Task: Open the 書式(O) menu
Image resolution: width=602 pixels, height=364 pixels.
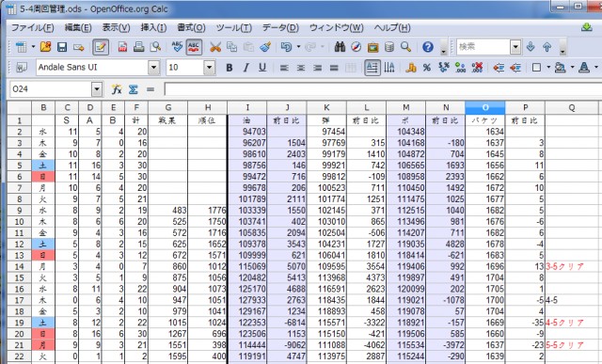Action: [191, 27]
